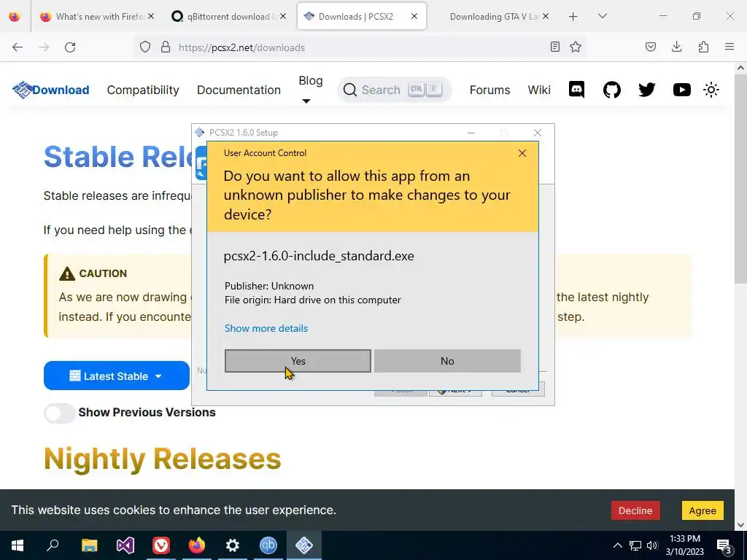
Task: Open Firefox extensions icon
Action: point(703,47)
